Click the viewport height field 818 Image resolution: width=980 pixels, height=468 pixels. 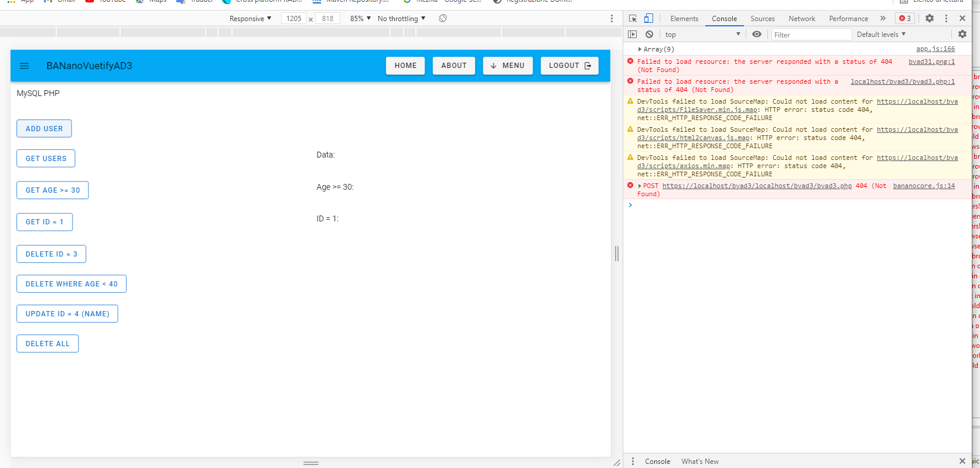pyautogui.click(x=327, y=18)
